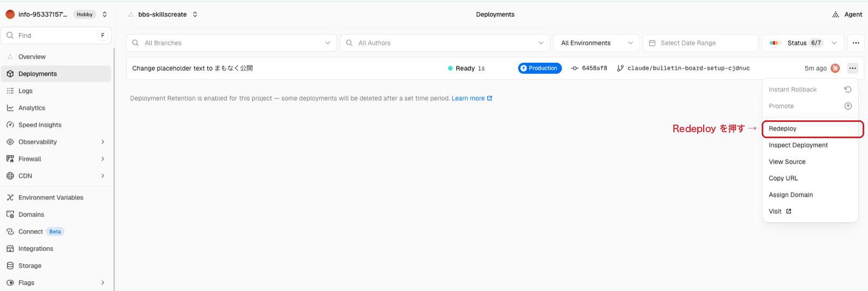This screenshot has width=868, height=291.
Task: Open the Overview page icon
Action: tap(10, 57)
